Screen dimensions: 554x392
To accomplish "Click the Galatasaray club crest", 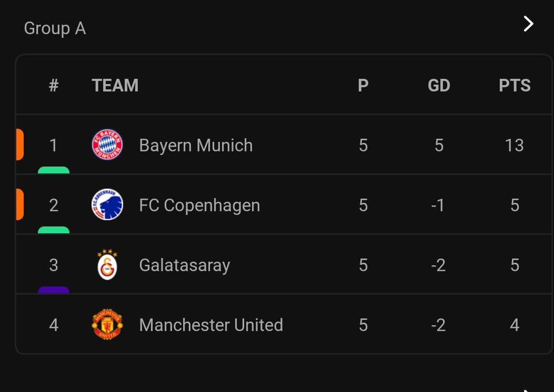I will (107, 265).
